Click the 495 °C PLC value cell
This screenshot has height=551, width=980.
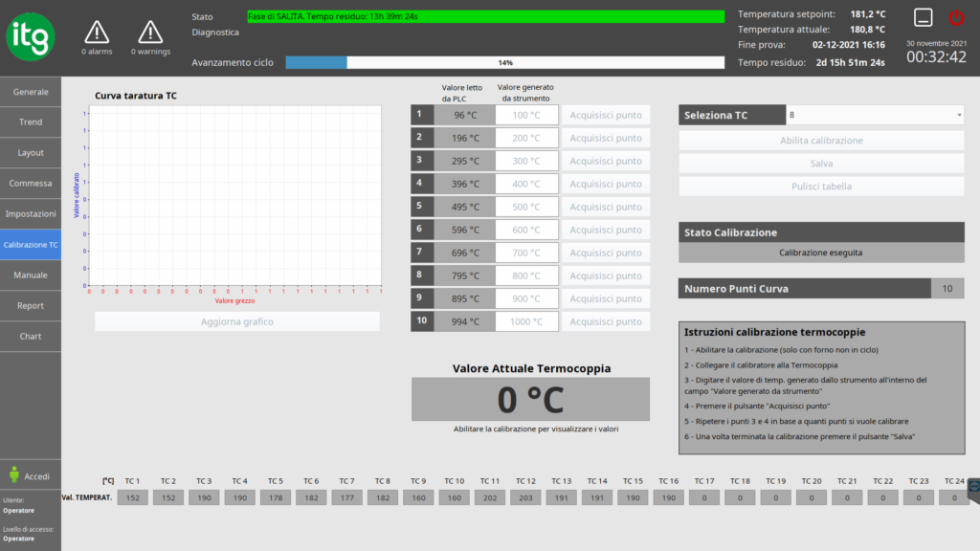tap(465, 207)
